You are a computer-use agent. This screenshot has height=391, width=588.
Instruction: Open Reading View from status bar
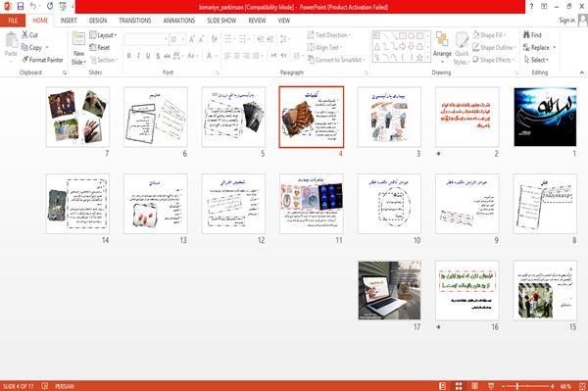474,386
